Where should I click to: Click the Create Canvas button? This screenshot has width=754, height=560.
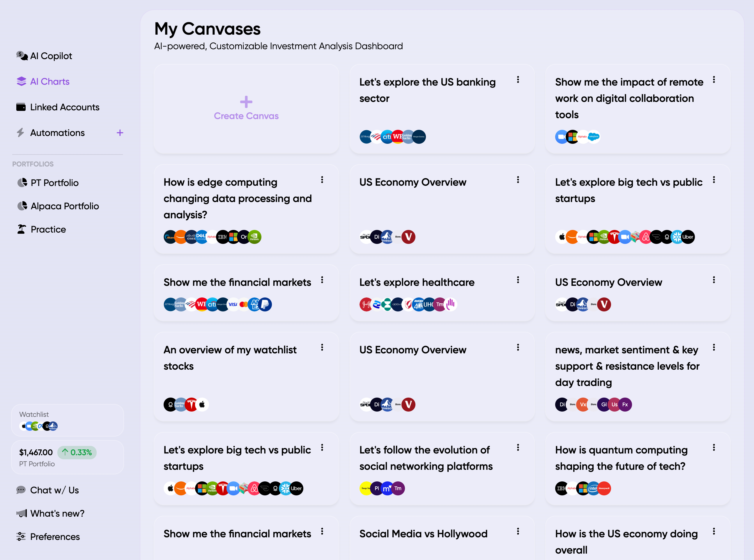coord(246,109)
